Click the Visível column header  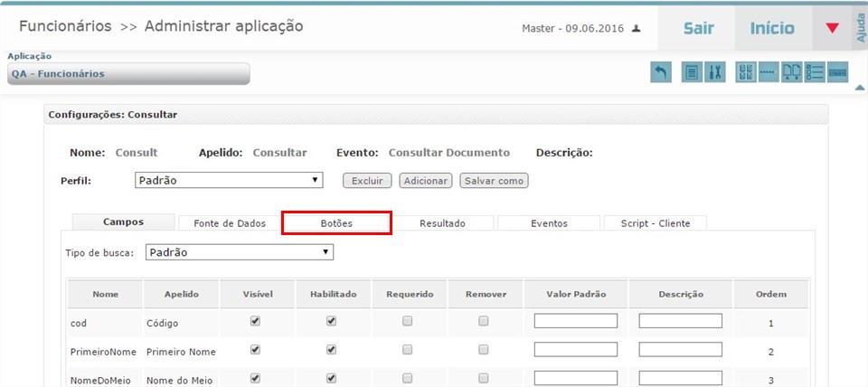[258, 294]
